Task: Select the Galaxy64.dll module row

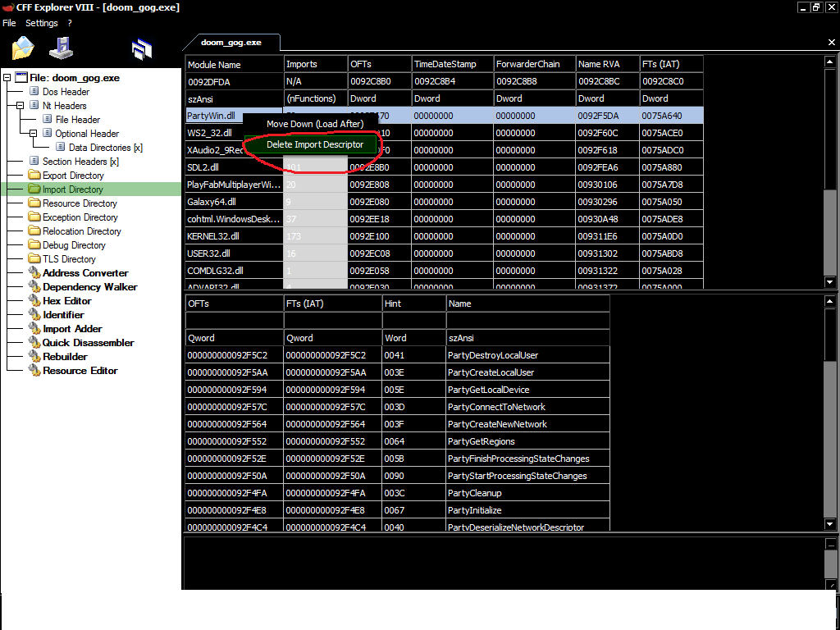Action: pyautogui.click(x=444, y=202)
